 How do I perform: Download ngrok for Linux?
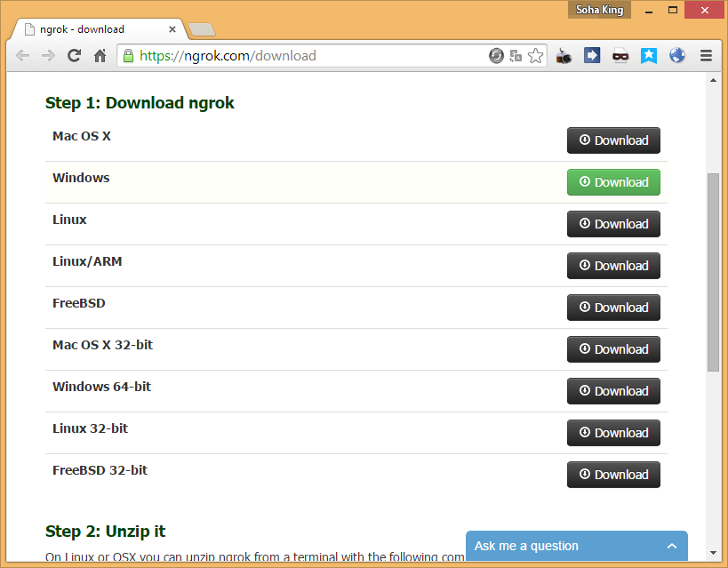(x=613, y=224)
